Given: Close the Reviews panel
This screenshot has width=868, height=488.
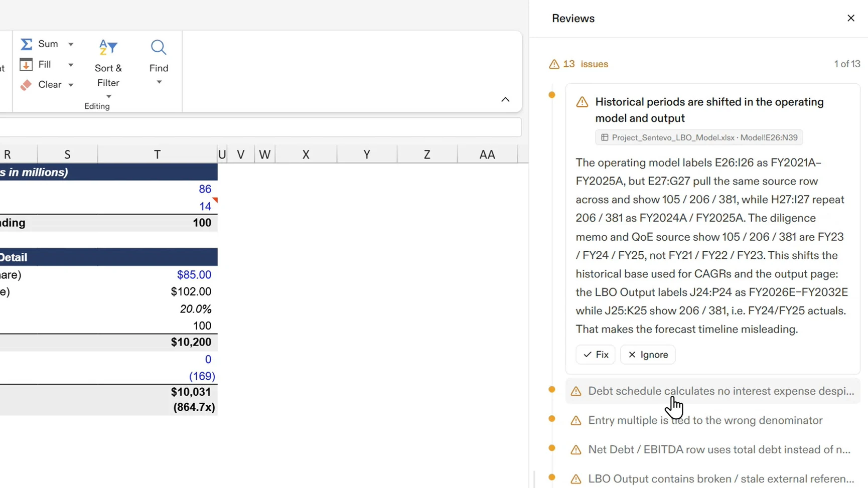Looking at the screenshot, I should [x=850, y=18].
